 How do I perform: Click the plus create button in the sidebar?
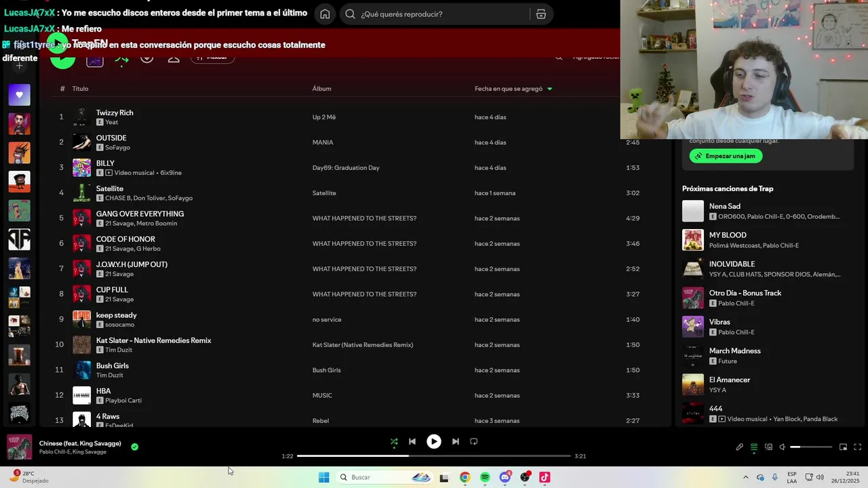tap(19, 66)
